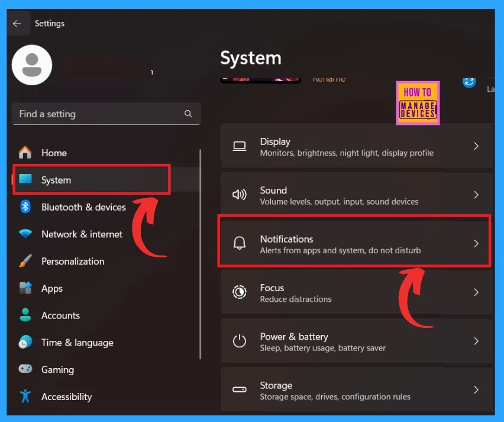Go to Network & internet
The height and width of the screenshot is (422, 504).
(x=106, y=234)
